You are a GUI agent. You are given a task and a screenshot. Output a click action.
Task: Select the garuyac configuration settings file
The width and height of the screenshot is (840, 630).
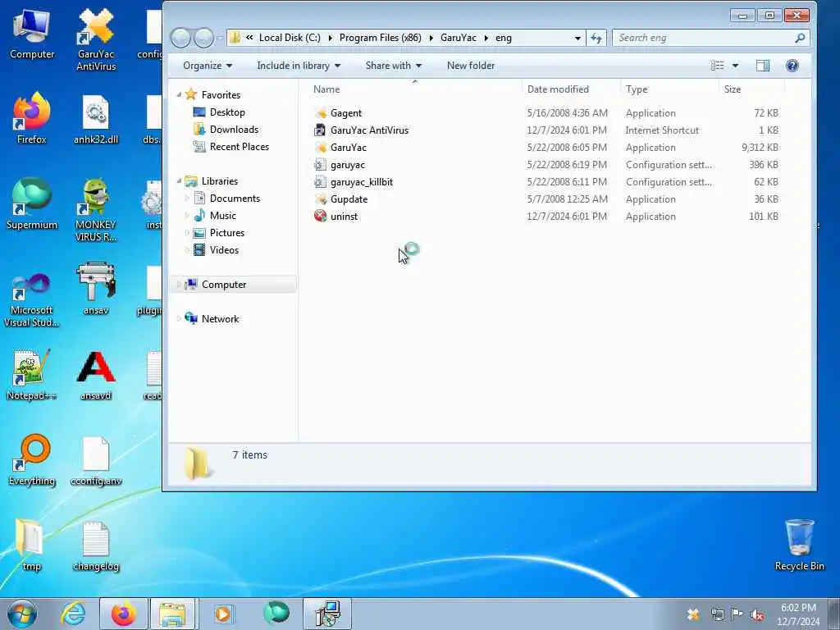(x=339, y=164)
